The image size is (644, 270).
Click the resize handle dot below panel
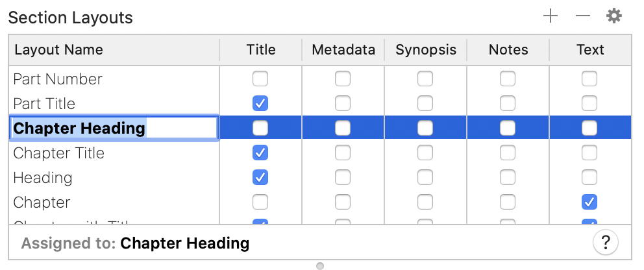coord(320,265)
